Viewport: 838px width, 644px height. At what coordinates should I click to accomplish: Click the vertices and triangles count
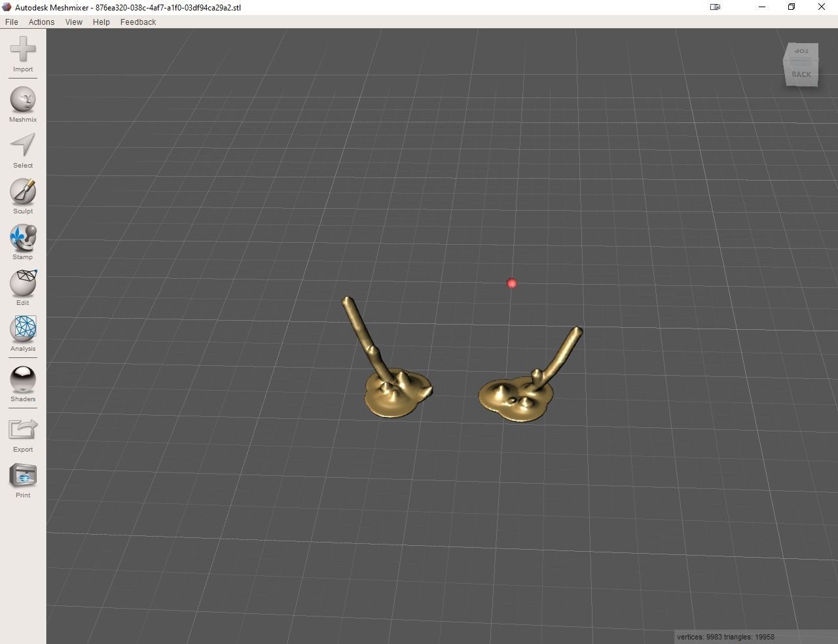(725, 637)
